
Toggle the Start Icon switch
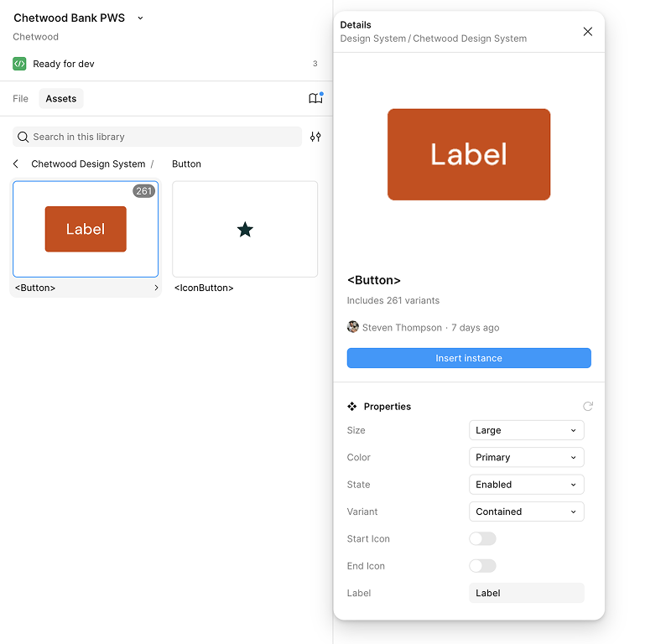pyautogui.click(x=482, y=538)
